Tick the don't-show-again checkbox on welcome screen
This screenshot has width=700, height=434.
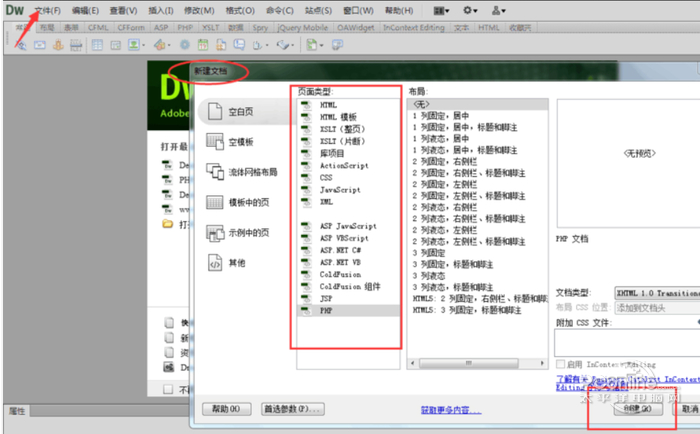click(168, 390)
